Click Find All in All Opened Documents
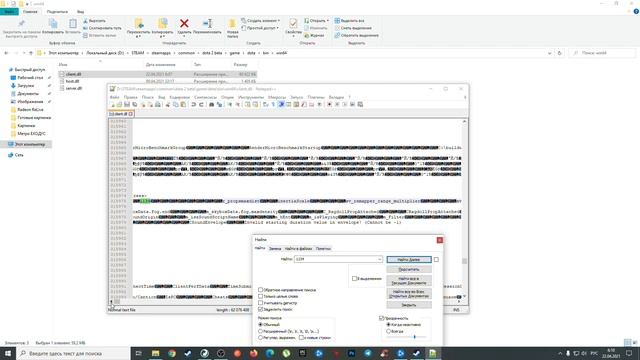 pyautogui.click(x=409, y=293)
